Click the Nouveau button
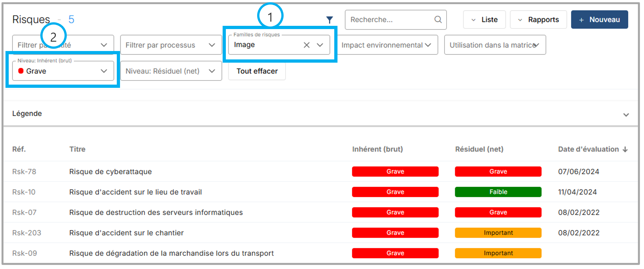Screen dimensions: 644x269 (x=599, y=20)
